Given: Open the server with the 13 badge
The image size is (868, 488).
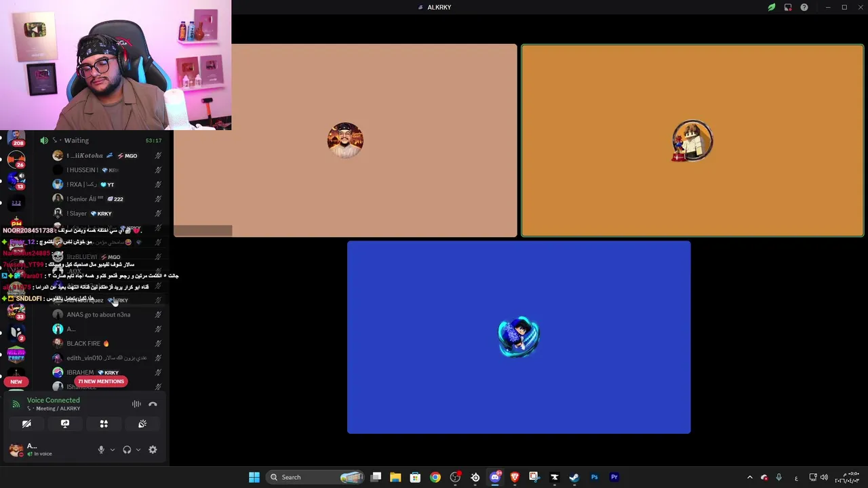Looking at the screenshot, I should click(x=16, y=182).
